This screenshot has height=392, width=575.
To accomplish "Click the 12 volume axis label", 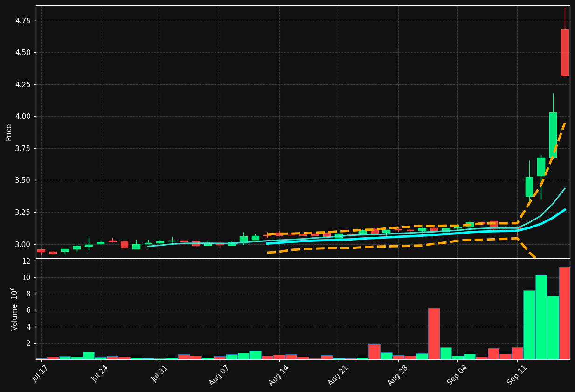I will (x=26, y=261).
